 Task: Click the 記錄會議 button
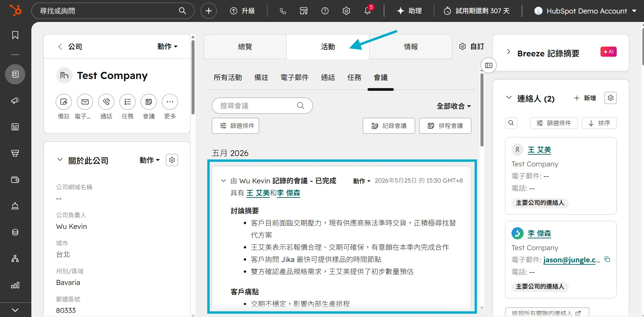coord(389,126)
